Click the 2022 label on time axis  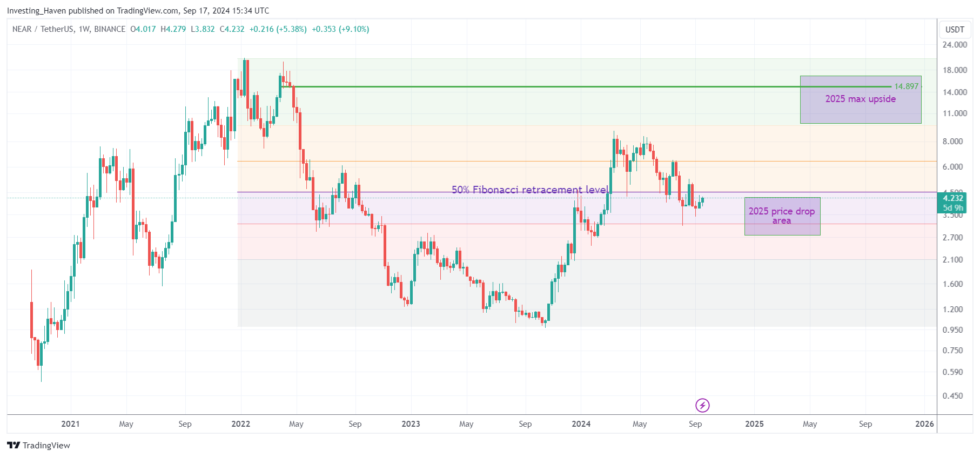[240, 424]
